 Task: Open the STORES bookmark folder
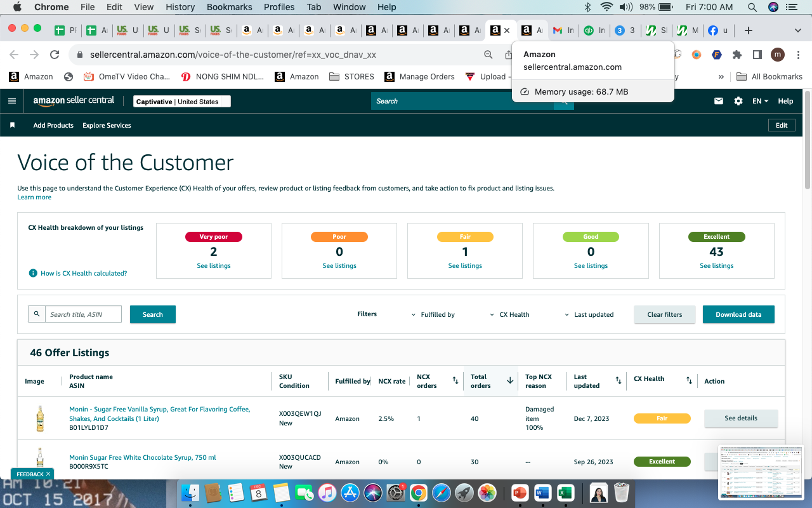352,76
